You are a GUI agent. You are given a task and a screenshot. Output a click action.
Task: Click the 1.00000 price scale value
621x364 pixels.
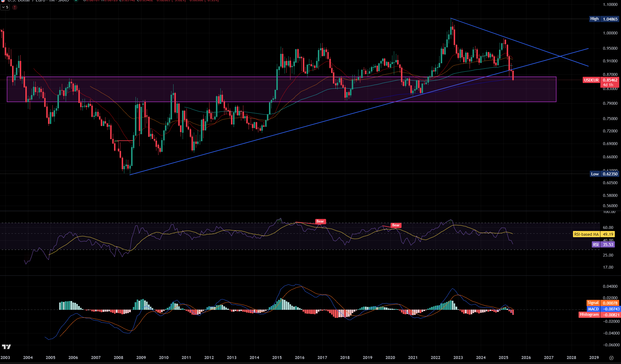610,33
